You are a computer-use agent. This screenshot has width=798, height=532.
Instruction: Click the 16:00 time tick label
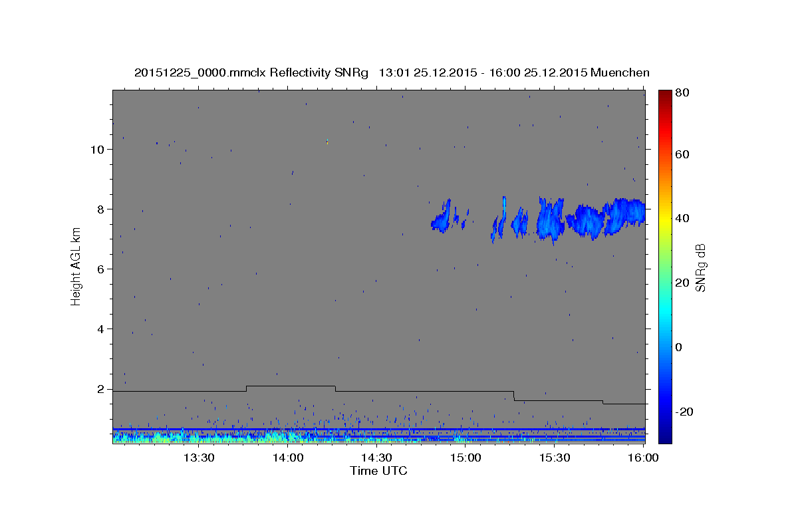click(x=643, y=458)
